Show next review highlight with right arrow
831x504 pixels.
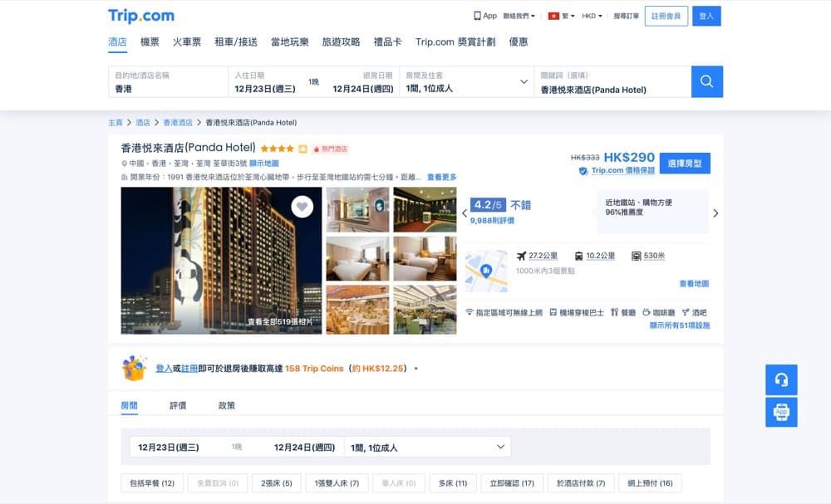tap(715, 213)
